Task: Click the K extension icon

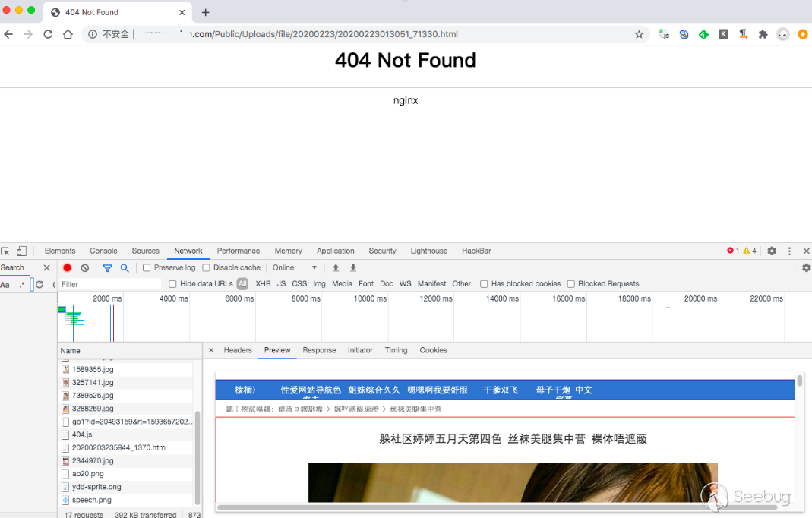Action: click(723, 34)
